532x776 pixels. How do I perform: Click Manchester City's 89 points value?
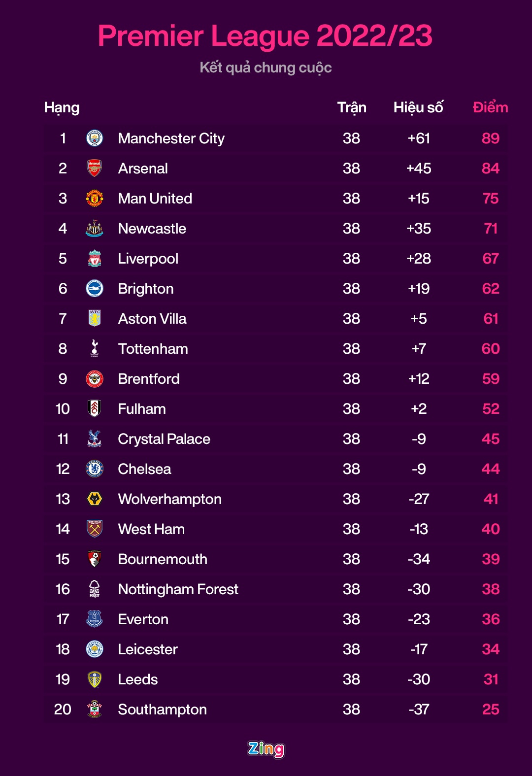tap(491, 138)
